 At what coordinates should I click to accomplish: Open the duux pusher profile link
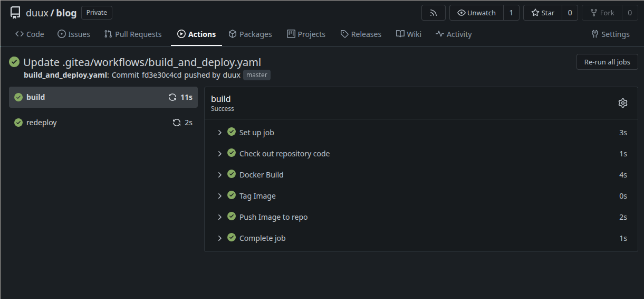pyautogui.click(x=232, y=75)
